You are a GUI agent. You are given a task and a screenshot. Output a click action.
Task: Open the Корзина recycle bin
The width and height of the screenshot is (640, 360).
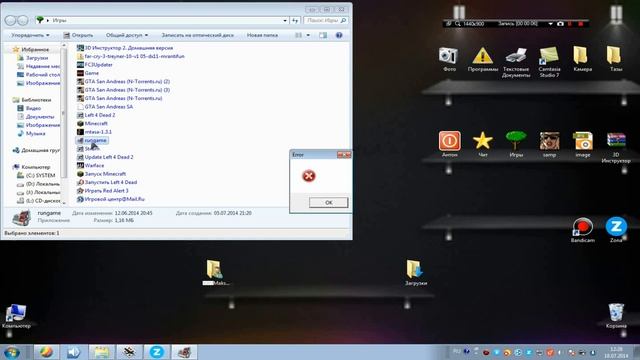[616, 316]
